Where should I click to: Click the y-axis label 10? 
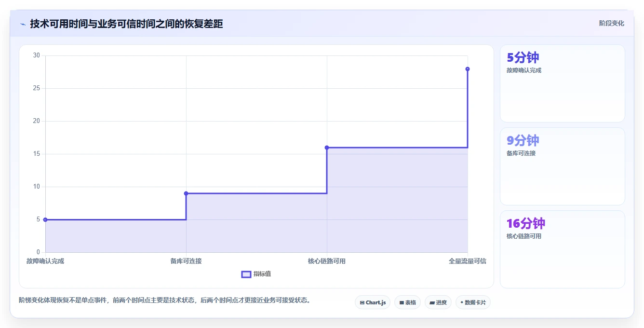pyautogui.click(x=37, y=187)
